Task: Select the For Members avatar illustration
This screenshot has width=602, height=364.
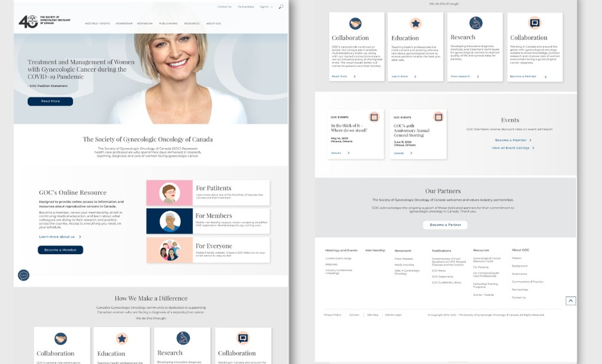Action: tap(170, 221)
